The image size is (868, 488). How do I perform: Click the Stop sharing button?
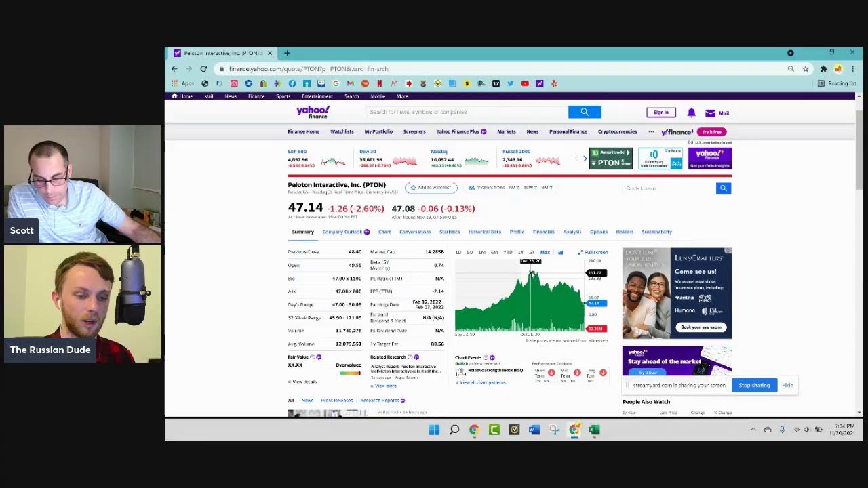click(754, 385)
